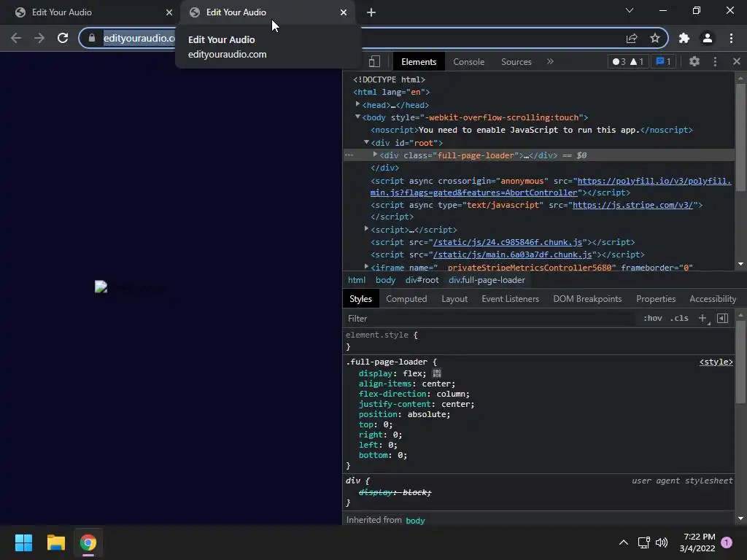Click the styles Filter input field
The height and width of the screenshot is (560, 747).
491,318
